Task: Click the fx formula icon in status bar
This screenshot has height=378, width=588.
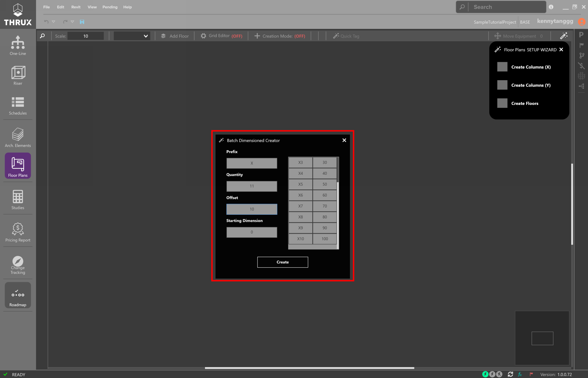Action: (x=520, y=374)
